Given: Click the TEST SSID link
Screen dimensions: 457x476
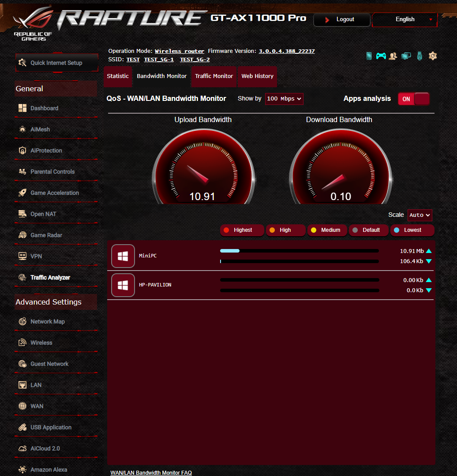Looking at the screenshot, I should coord(133,60).
